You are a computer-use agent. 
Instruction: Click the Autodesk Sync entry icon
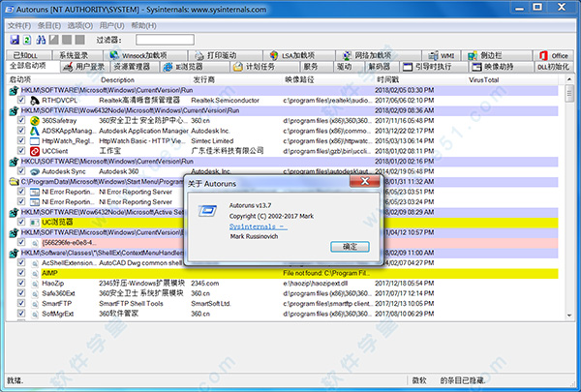[35, 171]
